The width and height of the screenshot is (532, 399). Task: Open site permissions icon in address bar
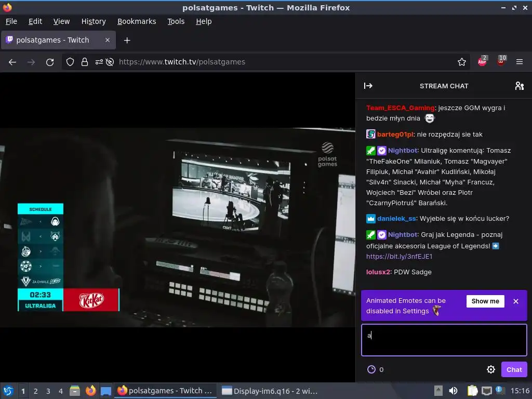[x=99, y=62]
